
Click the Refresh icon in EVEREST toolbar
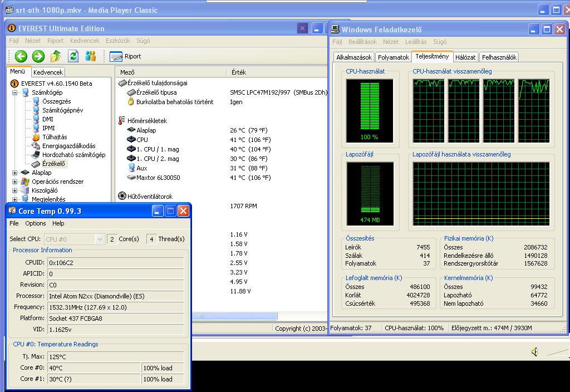point(73,56)
